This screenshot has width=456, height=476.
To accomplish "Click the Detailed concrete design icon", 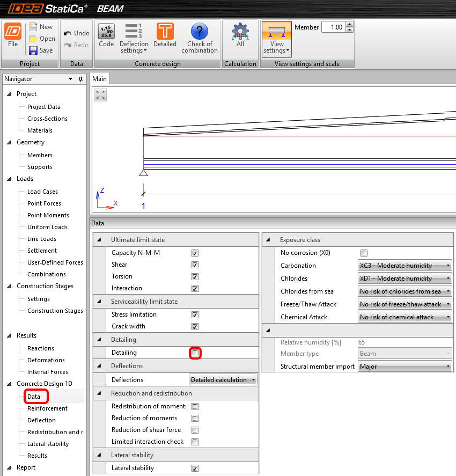I will pos(165,35).
